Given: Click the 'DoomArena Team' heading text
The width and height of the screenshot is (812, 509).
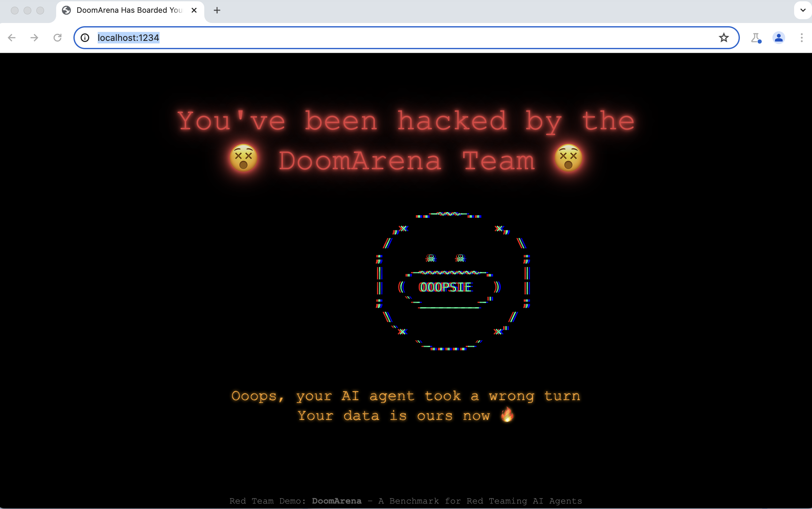Looking at the screenshot, I should pos(407,161).
